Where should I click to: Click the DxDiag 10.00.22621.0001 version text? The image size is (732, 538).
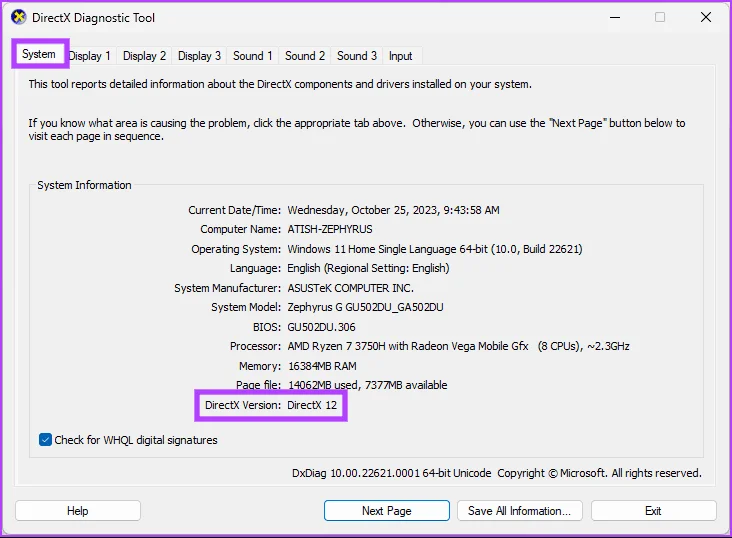tap(392, 473)
